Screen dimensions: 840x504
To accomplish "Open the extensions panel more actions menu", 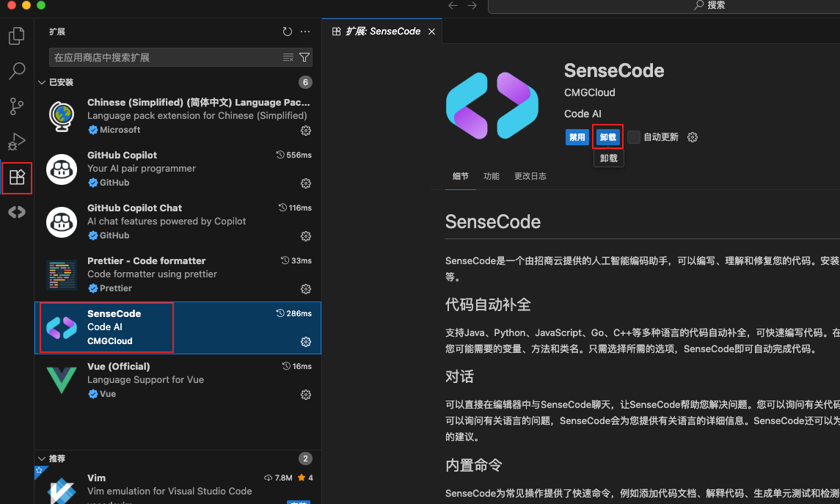I will coord(305,32).
